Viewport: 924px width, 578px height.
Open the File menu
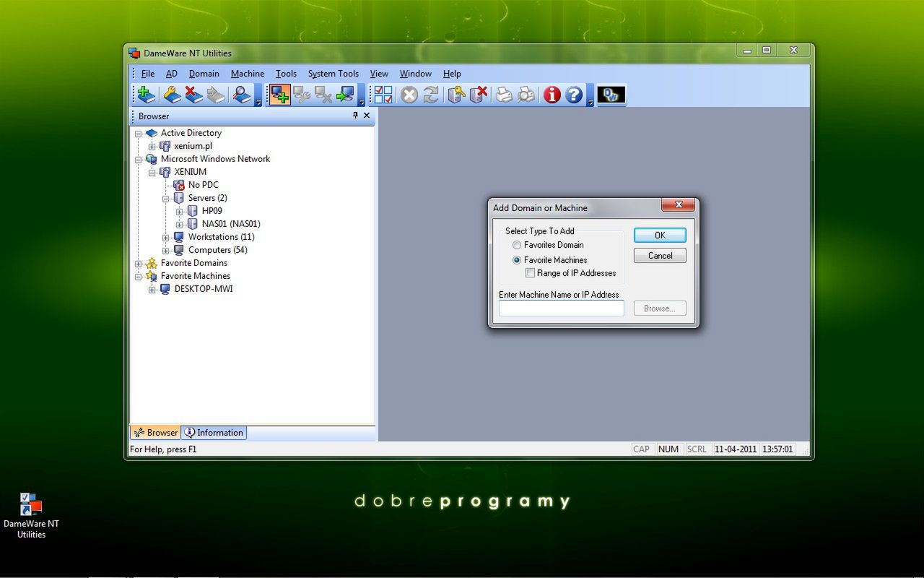click(148, 74)
